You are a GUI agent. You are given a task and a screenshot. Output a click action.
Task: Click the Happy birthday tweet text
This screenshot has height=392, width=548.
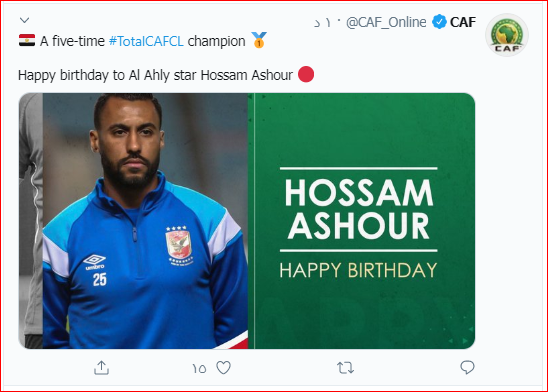156,75
